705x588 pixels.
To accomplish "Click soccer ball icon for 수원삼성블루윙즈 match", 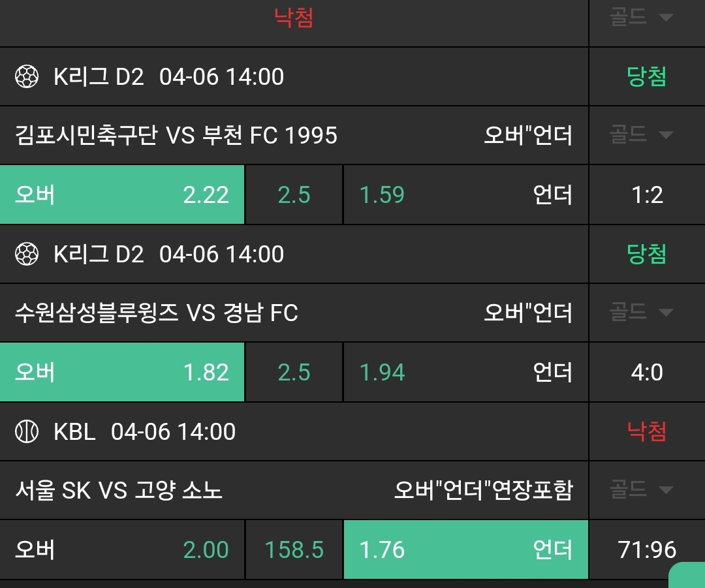I will (x=27, y=254).
